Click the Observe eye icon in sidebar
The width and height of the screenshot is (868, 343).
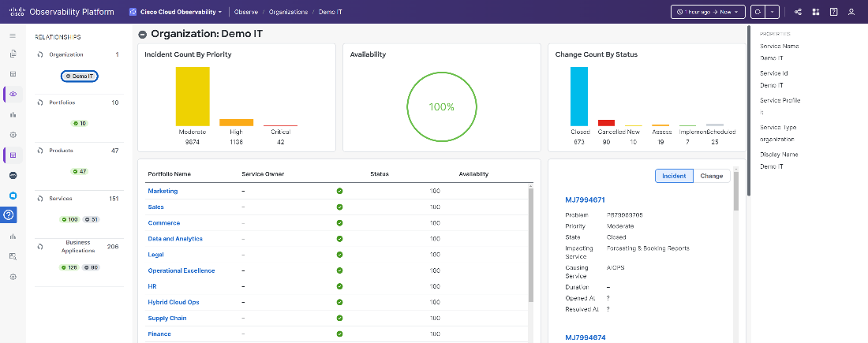13,94
